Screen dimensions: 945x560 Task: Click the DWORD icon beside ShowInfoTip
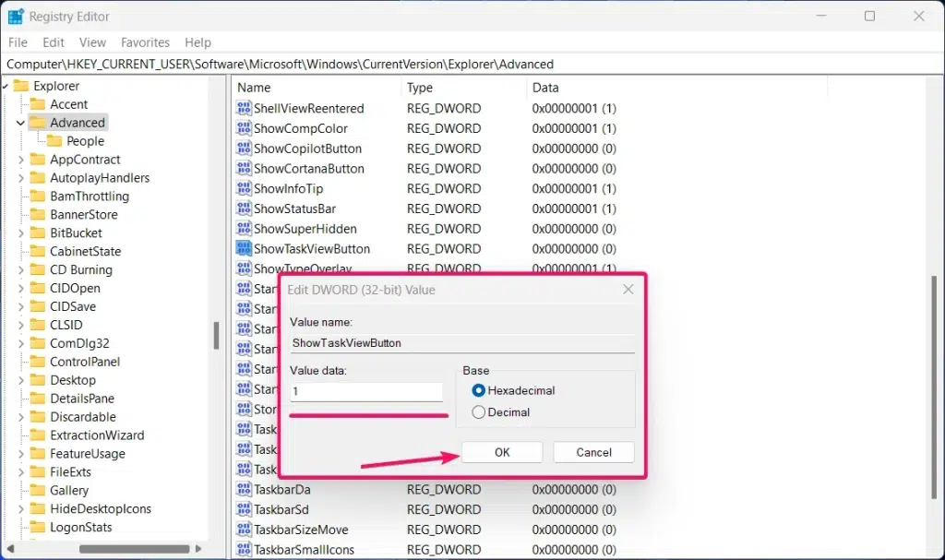pyautogui.click(x=244, y=189)
